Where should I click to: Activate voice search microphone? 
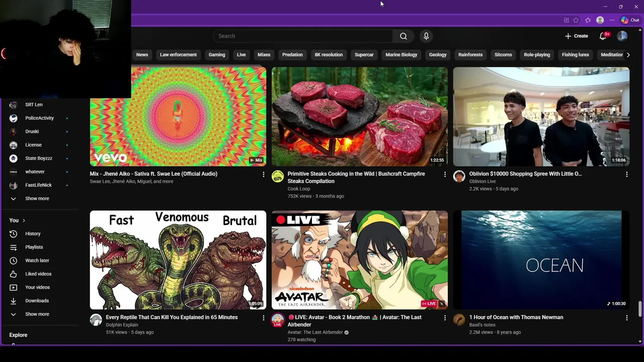click(x=426, y=36)
